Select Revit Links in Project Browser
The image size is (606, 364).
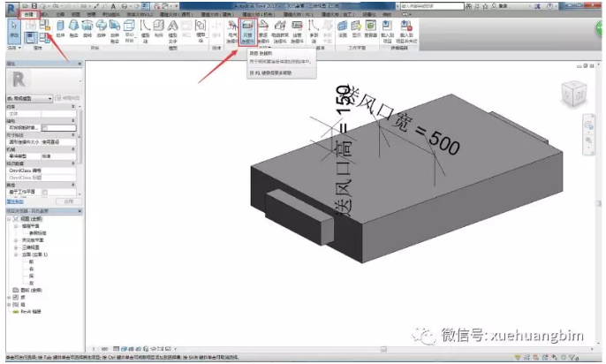[31, 312]
